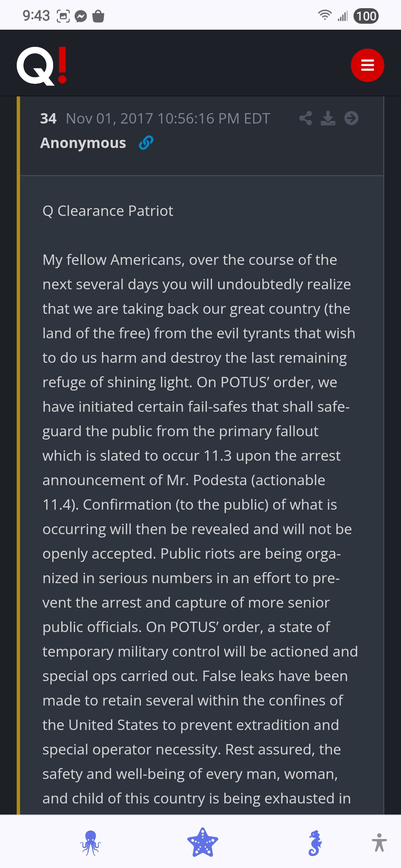The height and width of the screenshot is (868, 401).
Task: Tap the Q! site logo
Action: 42,66
